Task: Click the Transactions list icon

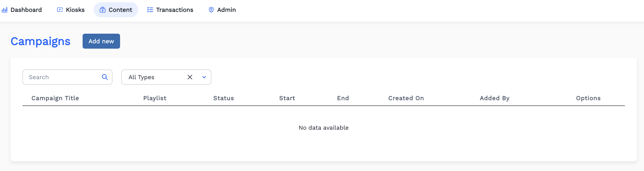Action: click(150, 10)
